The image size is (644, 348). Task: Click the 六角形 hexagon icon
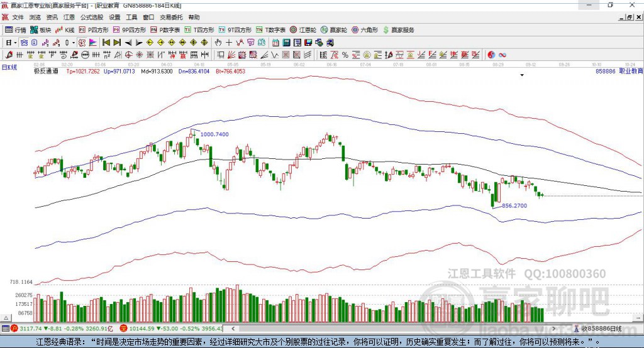(x=355, y=30)
